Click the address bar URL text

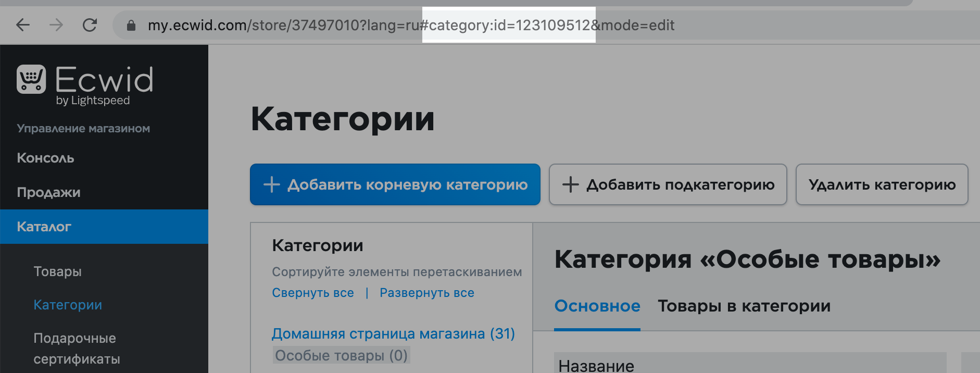click(411, 25)
